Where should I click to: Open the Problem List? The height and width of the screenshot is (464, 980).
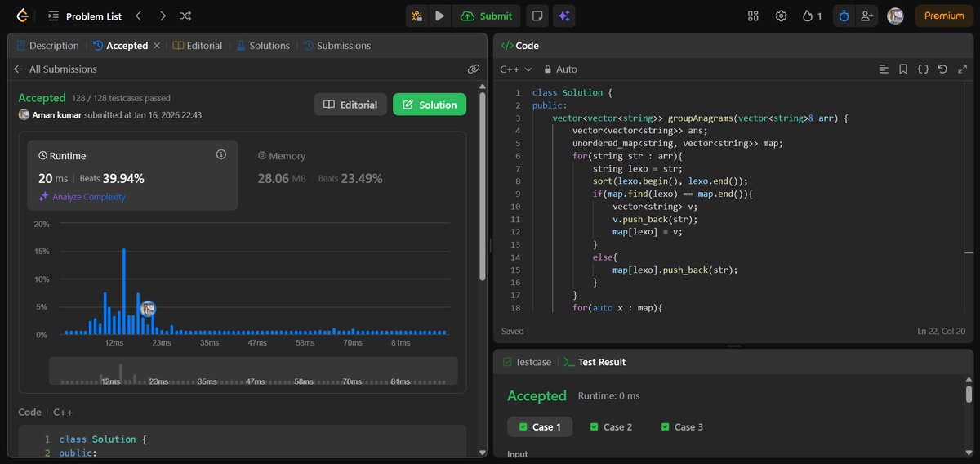tap(84, 16)
